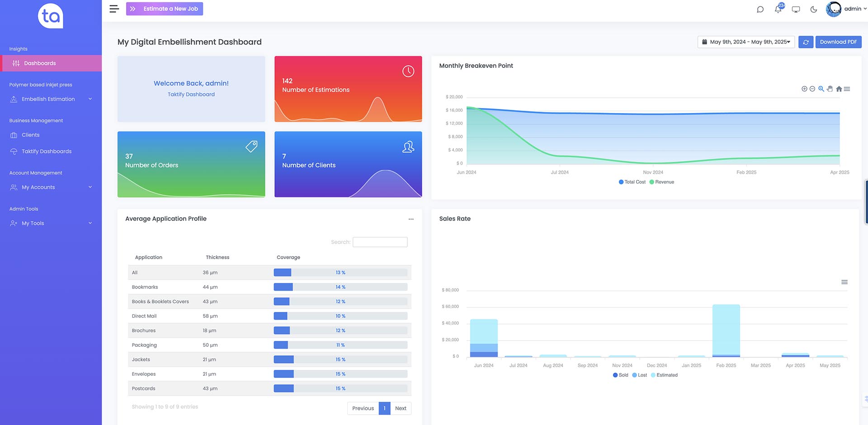Open Taktify Dashboards sidebar item
868x425 pixels.
coord(47,151)
